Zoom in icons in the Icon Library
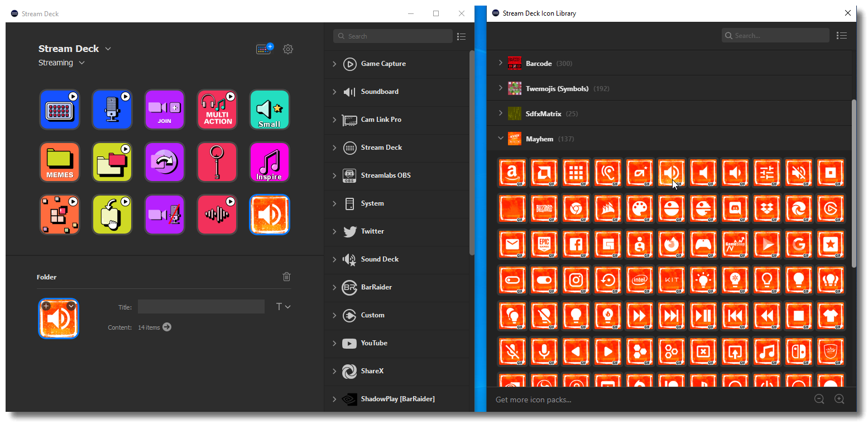The height and width of the screenshot is (423, 868). [839, 399]
